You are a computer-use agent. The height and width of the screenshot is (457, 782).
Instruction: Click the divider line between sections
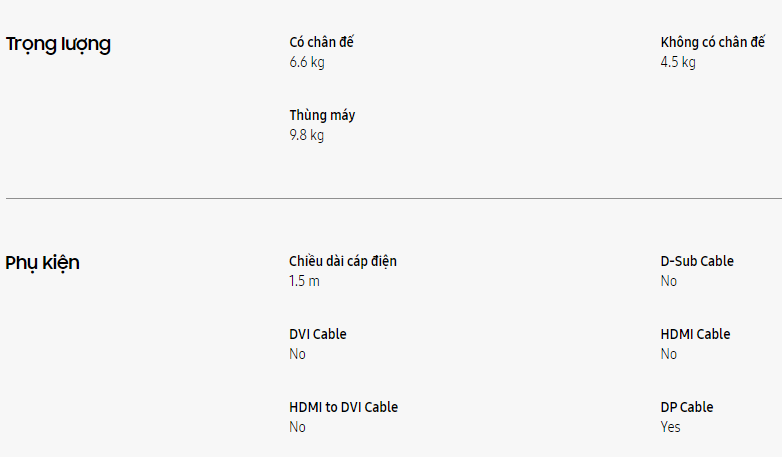393,199
